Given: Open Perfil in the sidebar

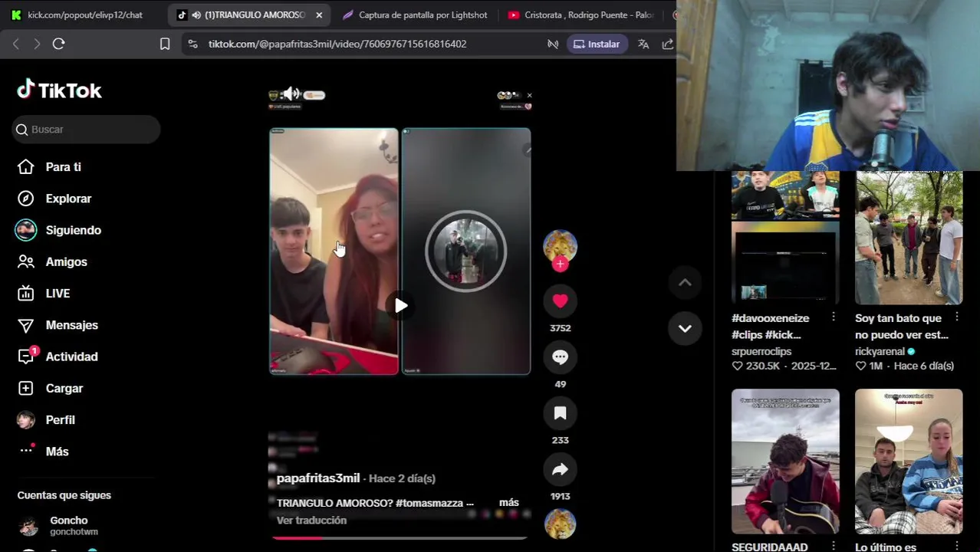Looking at the screenshot, I should [x=60, y=420].
